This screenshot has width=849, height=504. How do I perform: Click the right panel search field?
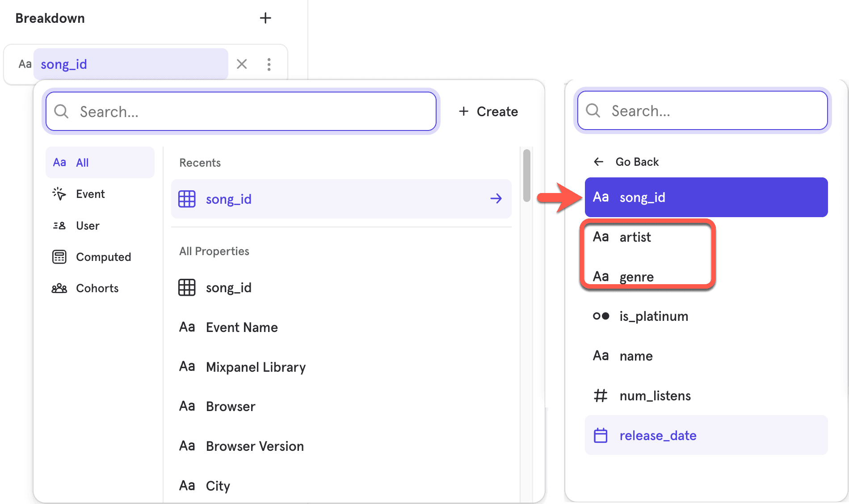702,111
